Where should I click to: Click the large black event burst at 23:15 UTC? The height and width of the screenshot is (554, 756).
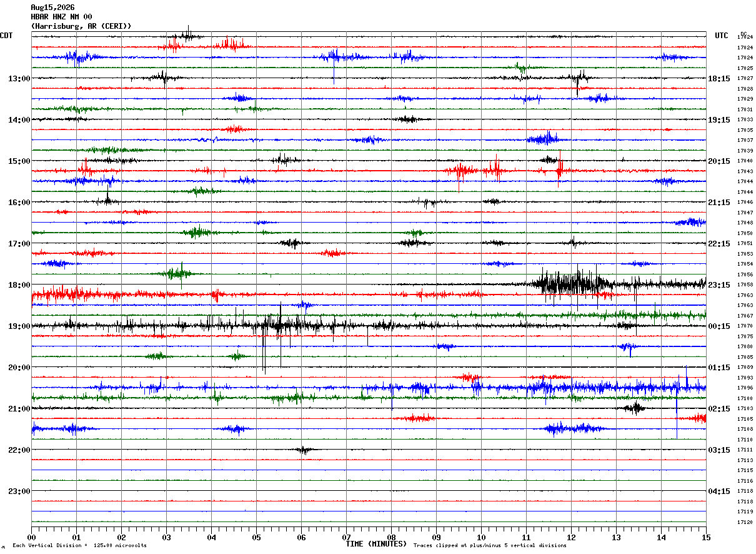(x=572, y=285)
